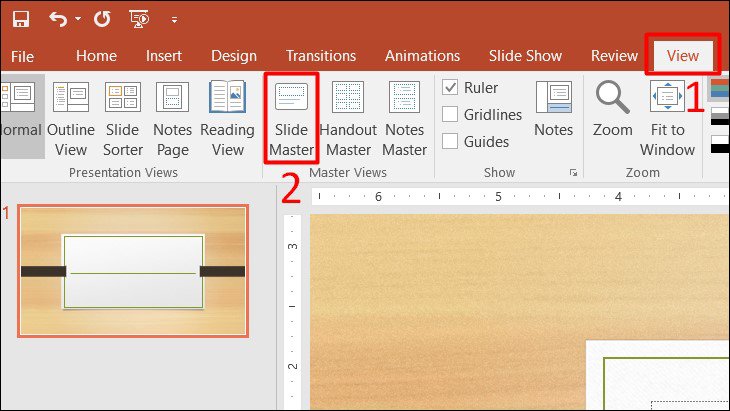Click the View ribbon tab

(683, 56)
